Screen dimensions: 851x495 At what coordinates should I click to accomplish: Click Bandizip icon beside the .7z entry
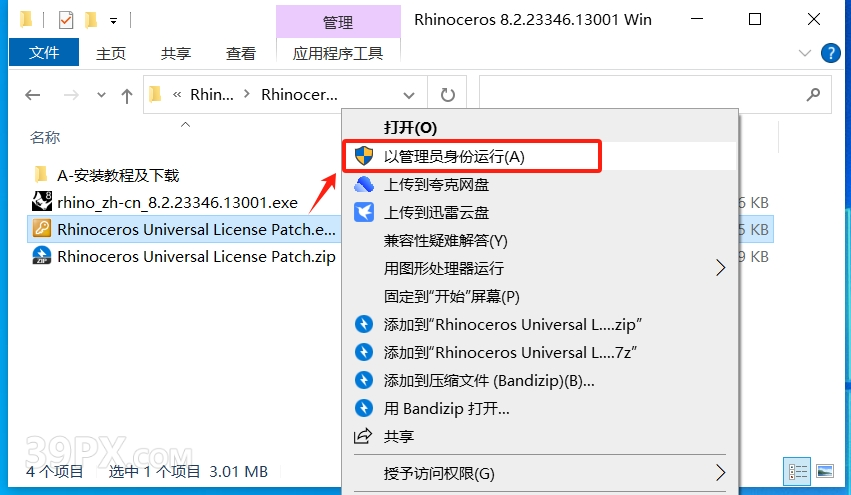coord(364,352)
